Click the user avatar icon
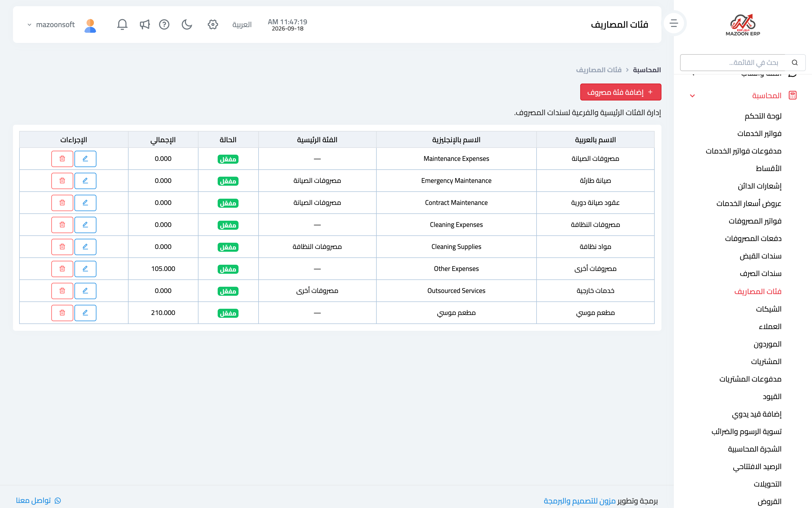812x508 pixels. click(90, 25)
